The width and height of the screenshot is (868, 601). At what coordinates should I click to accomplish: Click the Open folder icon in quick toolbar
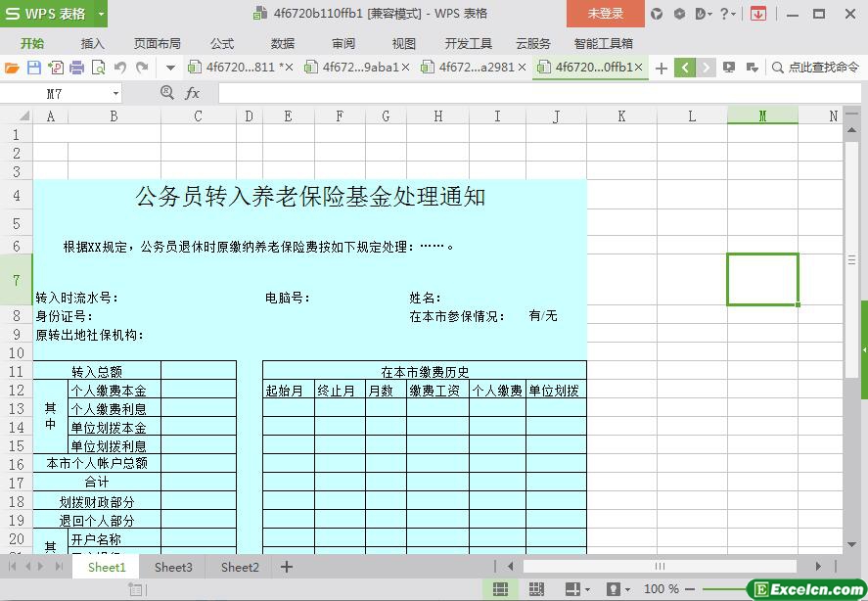12,68
